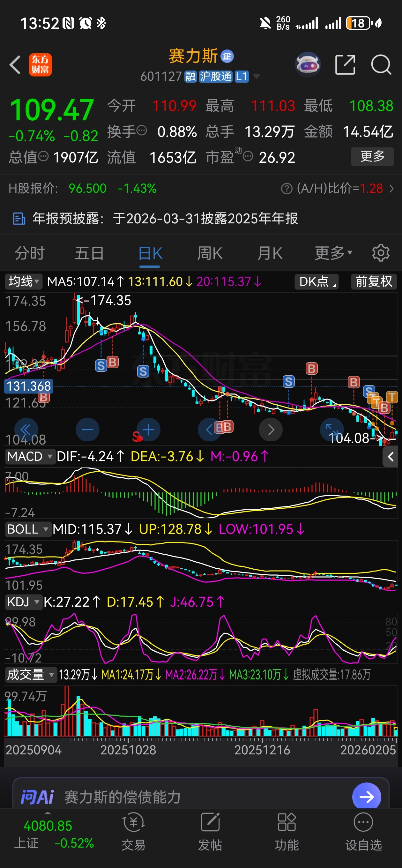Toggle the DK点 signal display
The image size is (402, 868).
[x=316, y=281]
